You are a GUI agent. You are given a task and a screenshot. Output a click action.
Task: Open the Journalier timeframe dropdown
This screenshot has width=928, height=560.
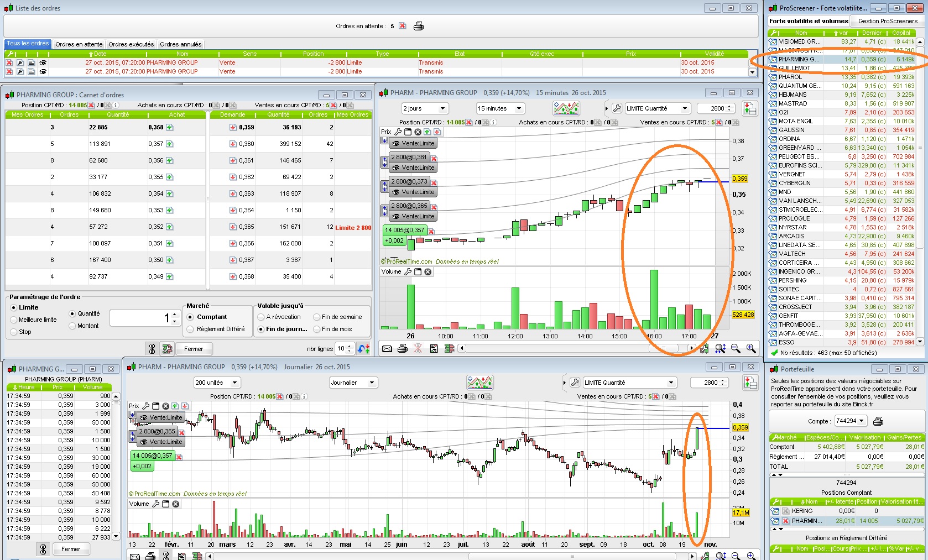pyautogui.click(x=353, y=383)
